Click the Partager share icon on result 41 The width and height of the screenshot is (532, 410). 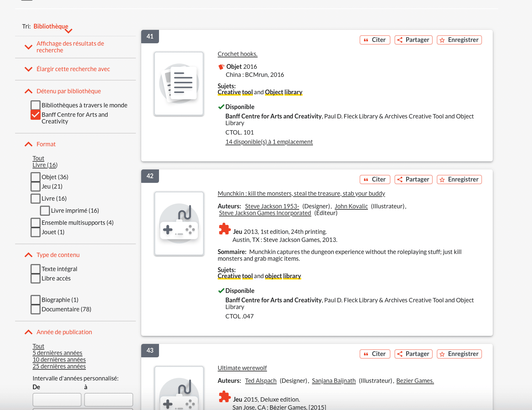pyautogui.click(x=400, y=40)
